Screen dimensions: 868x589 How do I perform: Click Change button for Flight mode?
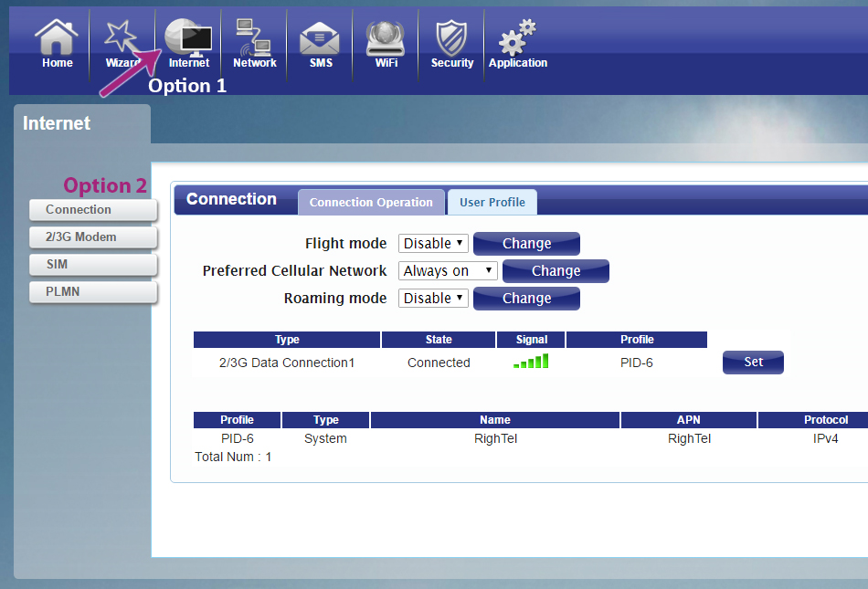click(x=526, y=244)
